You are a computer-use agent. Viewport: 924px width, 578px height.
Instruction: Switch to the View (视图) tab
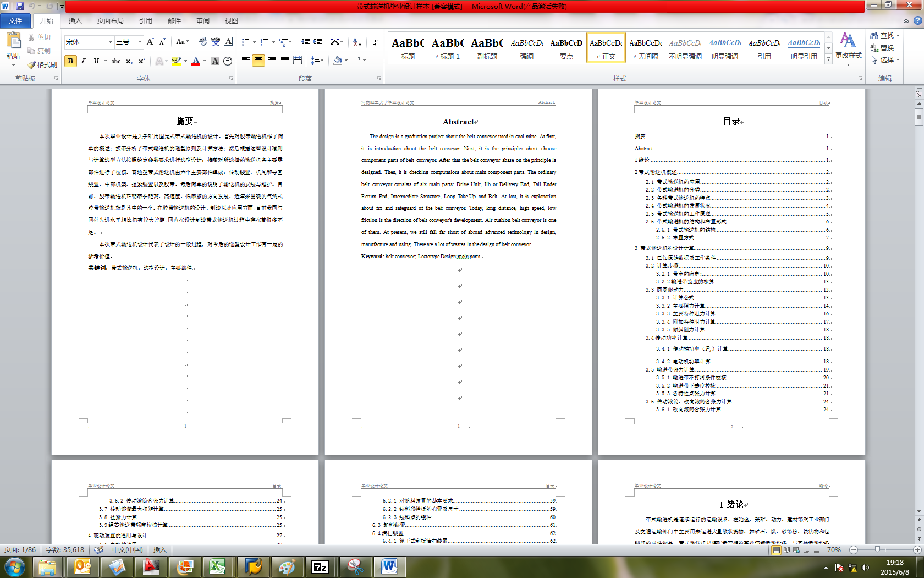(x=232, y=20)
